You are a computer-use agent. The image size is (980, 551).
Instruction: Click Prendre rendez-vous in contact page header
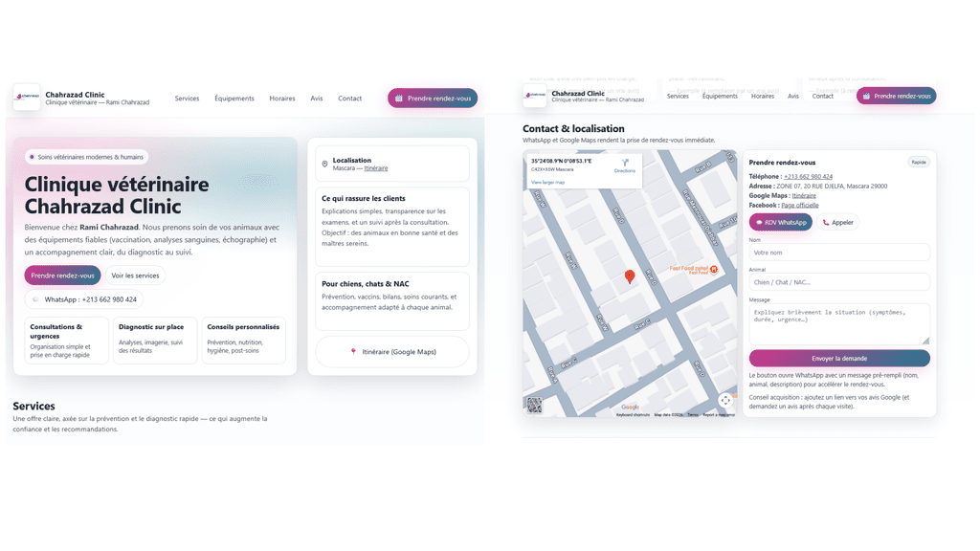coord(896,96)
